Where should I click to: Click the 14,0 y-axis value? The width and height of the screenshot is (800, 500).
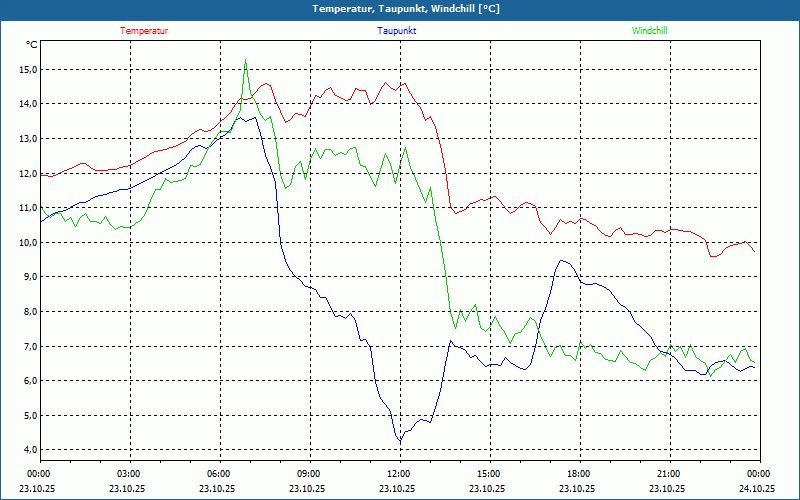pyautogui.click(x=29, y=104)
